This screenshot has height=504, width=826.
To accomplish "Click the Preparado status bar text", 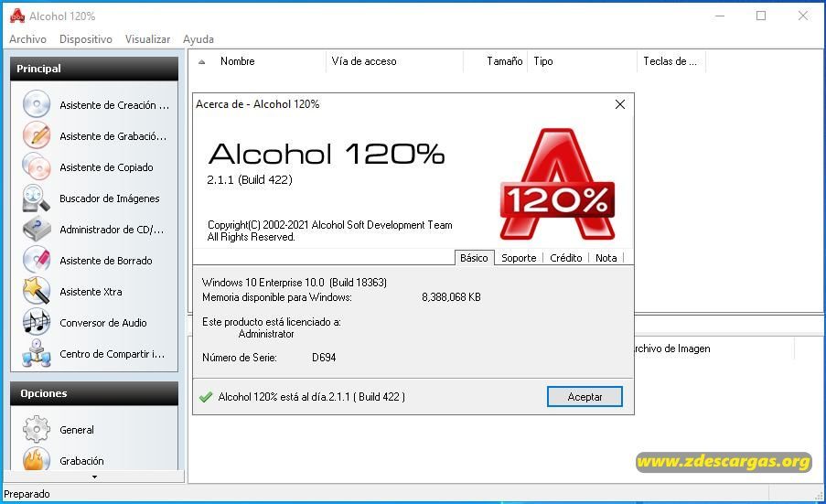I will point(27,493).
